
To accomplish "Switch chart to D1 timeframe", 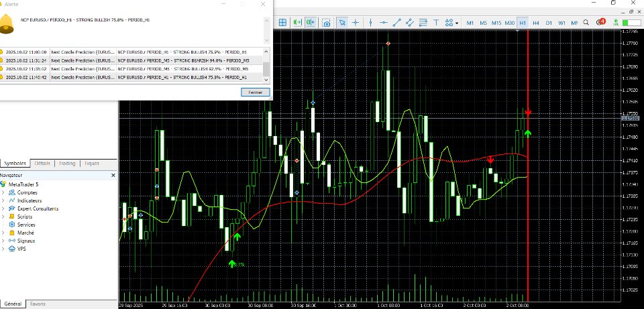I will coord(549,23).
